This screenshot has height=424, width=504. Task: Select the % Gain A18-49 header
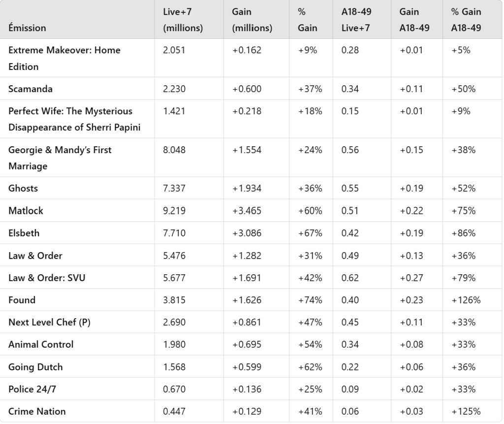pos(464,20)
